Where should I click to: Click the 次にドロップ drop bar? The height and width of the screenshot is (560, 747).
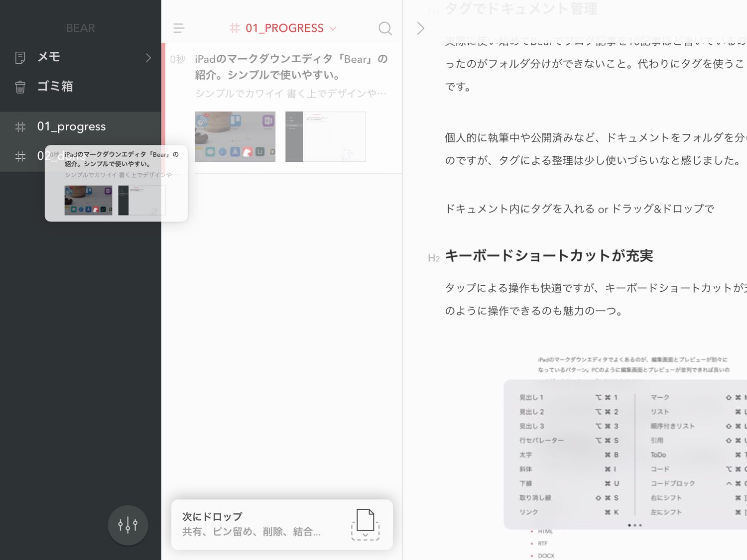(282, 525)
